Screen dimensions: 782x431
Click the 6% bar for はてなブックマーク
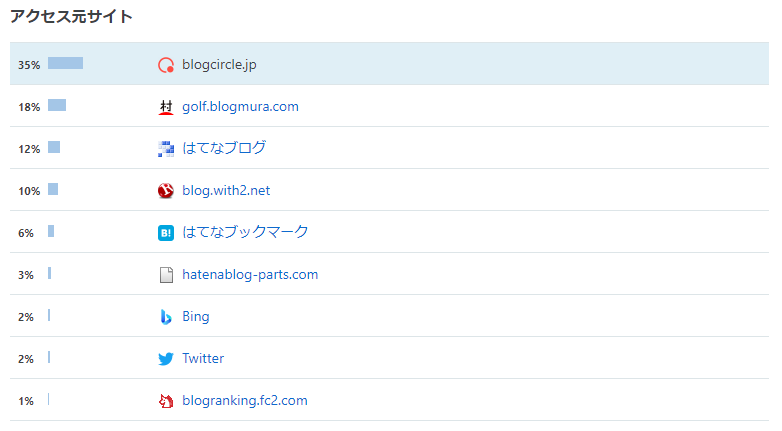pyautogui.click(x=51, y=231)
